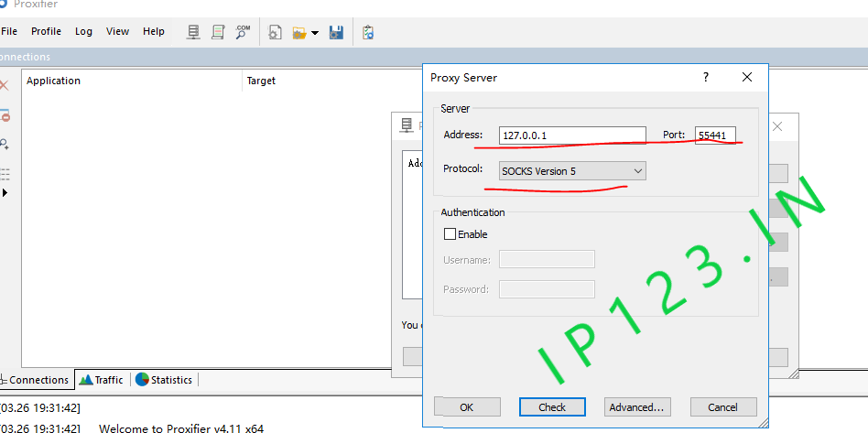The height and width of the screenshot is (433, 868).
Task: Click the Address input field
Action: point(572,135)
